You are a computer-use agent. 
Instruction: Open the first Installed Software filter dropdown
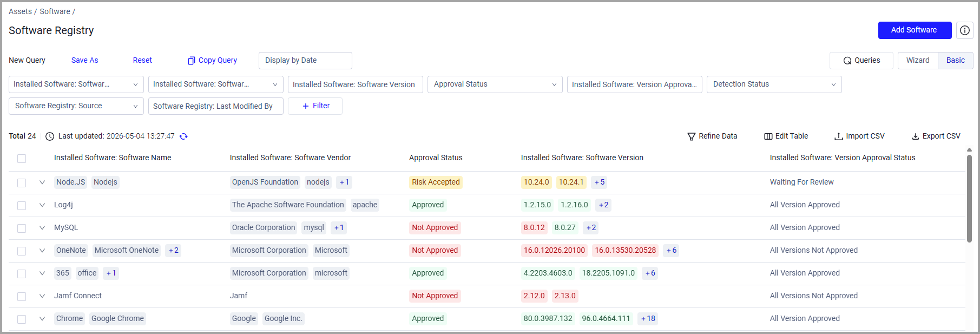76,84
